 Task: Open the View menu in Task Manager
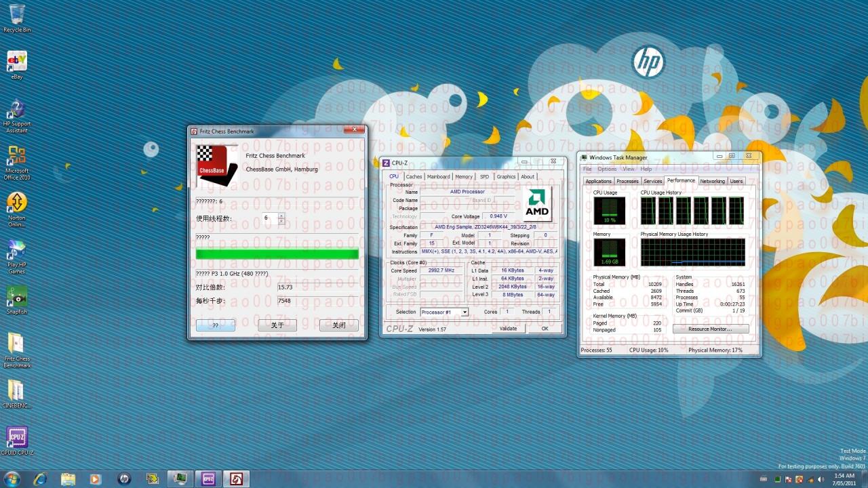click(629, 169)
